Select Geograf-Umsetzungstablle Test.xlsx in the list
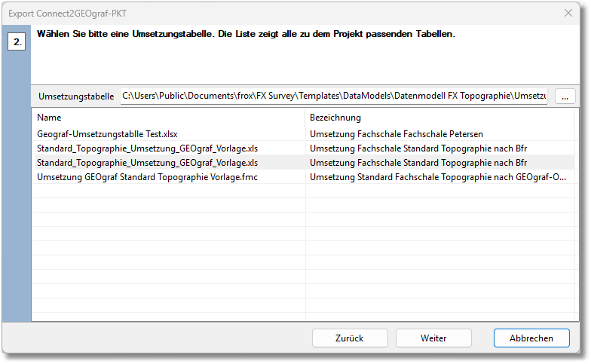The width and height of the screenshot is (591, 364). 107,134
